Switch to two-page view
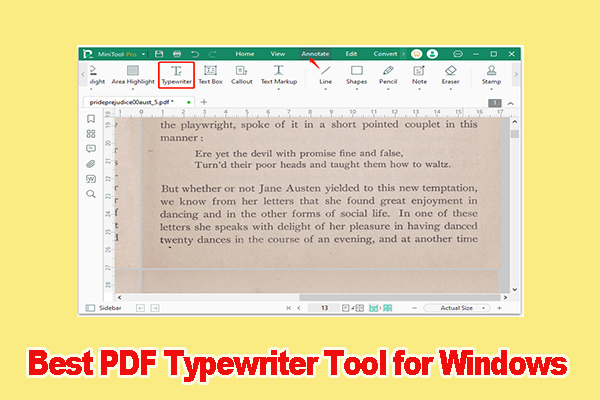This screenshot has height=400, width=600. tap(359, 308)
